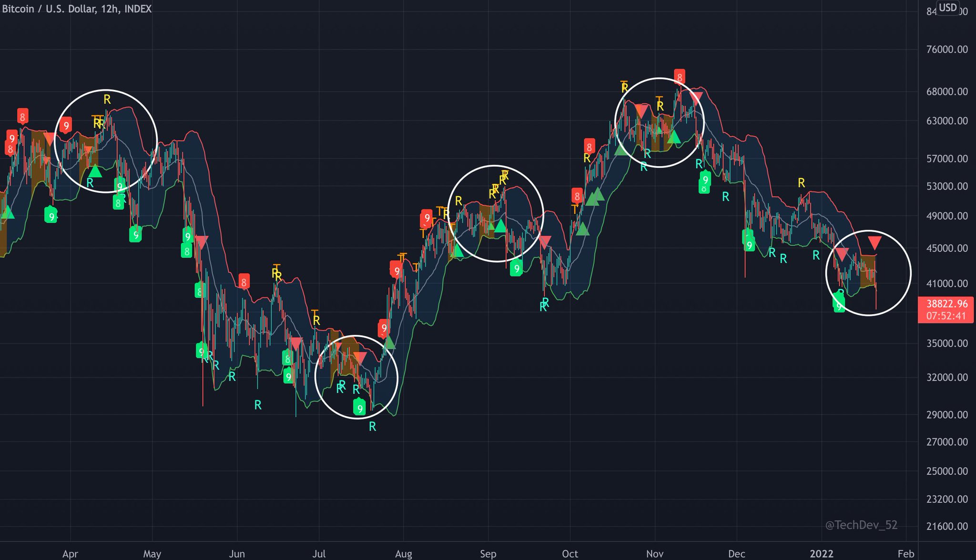Screen dimensions: 976x560
Task: Select the orange down-triangle above the November circle
Action: pos(642,109)
